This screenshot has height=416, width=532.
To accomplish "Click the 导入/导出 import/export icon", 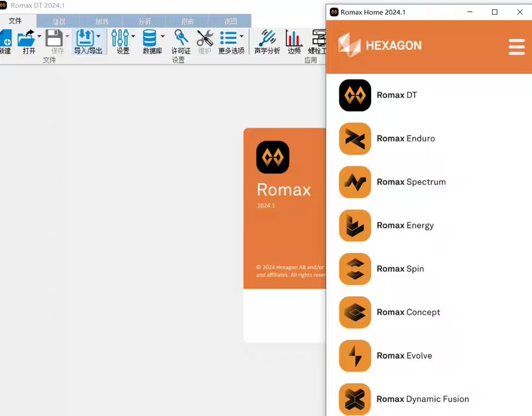I will click(x=85, y=38).
